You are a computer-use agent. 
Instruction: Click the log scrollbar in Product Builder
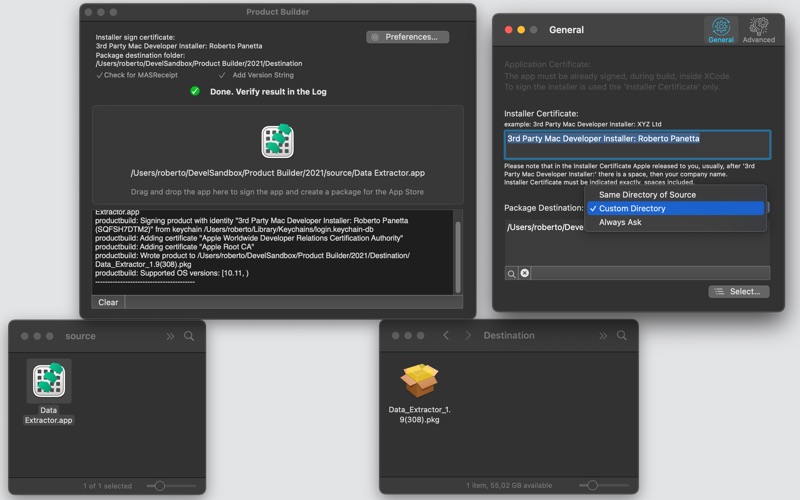(458, 257)
